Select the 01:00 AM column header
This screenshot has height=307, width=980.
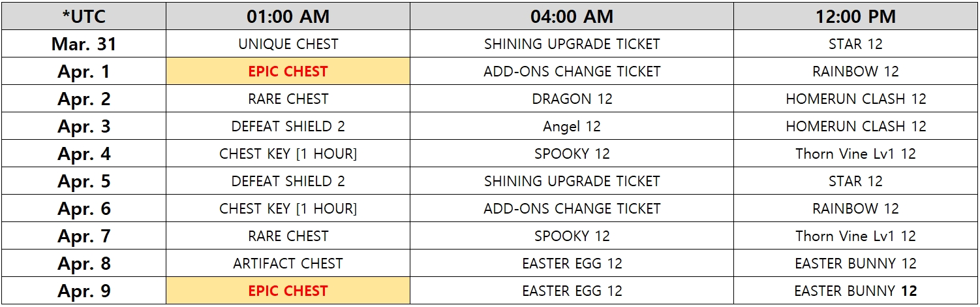pyautogui.click(x=288, y=16)
